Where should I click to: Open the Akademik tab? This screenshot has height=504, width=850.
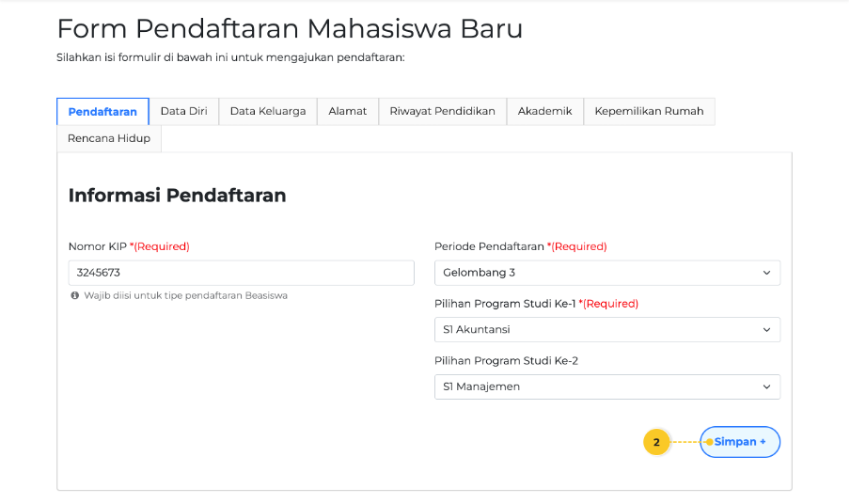pos(544,111)
